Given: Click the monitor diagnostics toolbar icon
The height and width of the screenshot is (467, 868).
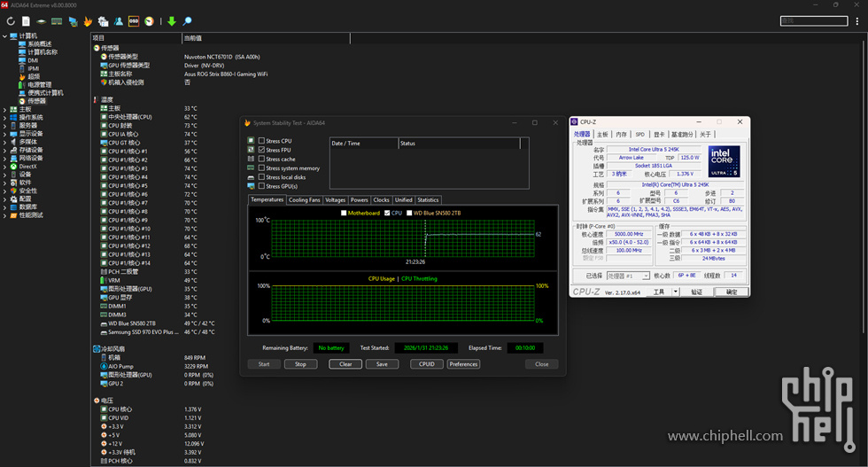Looking at the screenshot, I should pyautogui.click(x=73, y=21).
